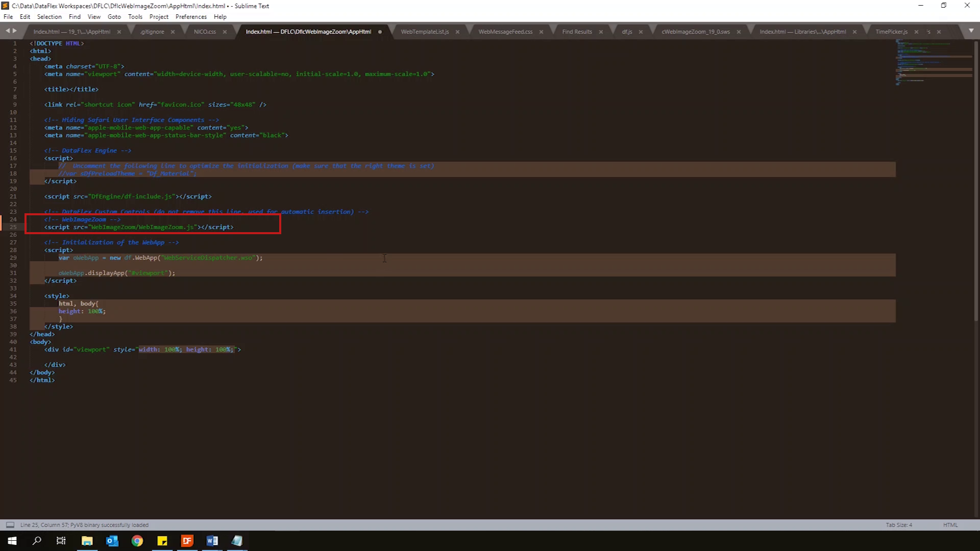Go to previous tab with left arrow
980x551 pixels.
tap(8, 31)
